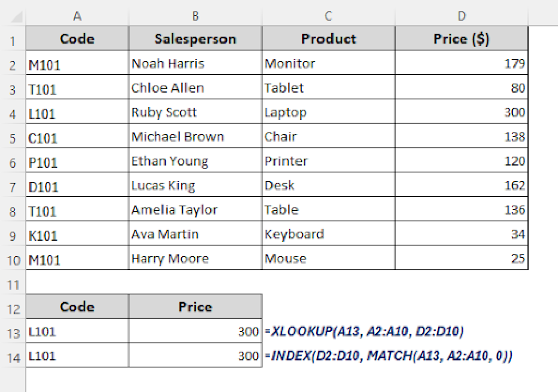Screen dimensions: 558x392
Task: Click the Code header of lower table
Action: (x=77, y=307)
